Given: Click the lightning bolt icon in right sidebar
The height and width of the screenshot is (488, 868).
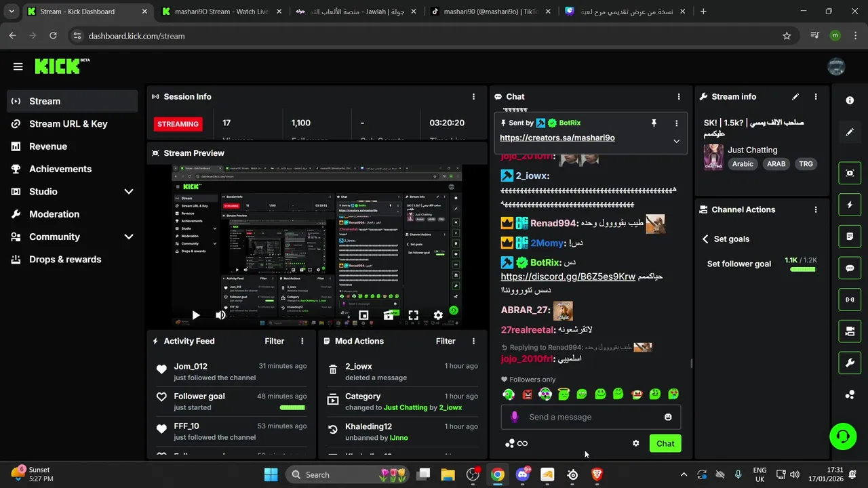Looking at the screenshot, I should 850,205.
